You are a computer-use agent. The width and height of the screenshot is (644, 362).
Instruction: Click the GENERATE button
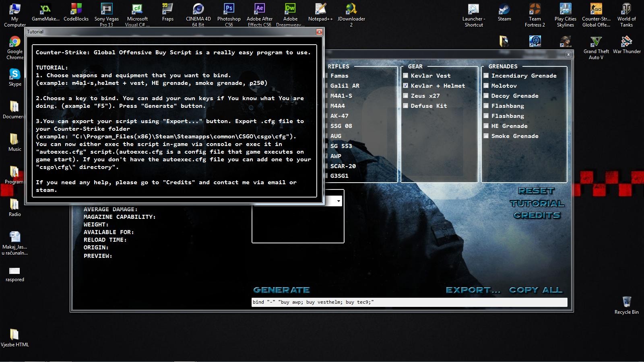pos(281,290)
